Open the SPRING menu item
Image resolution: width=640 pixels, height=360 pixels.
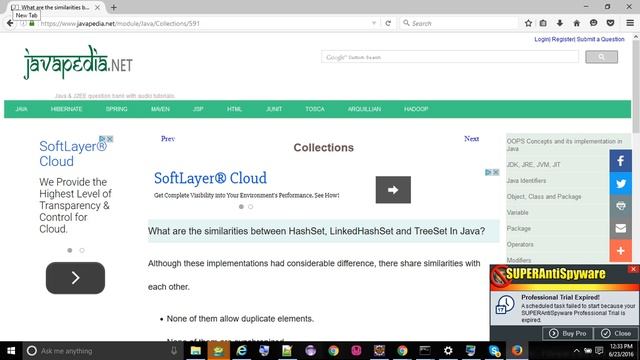pyautogui.click(x=117, y=109)
